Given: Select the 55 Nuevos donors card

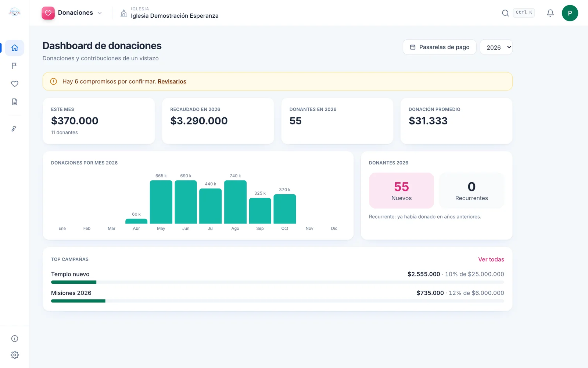Looking at the screenshot, I should click(x=401, y=191).
